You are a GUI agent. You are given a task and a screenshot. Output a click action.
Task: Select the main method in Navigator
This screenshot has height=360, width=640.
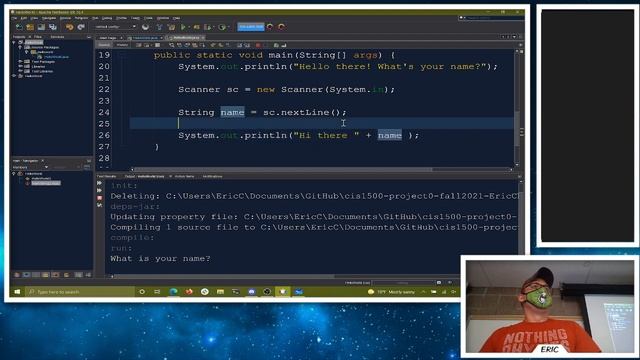click(x=46, y=183)
